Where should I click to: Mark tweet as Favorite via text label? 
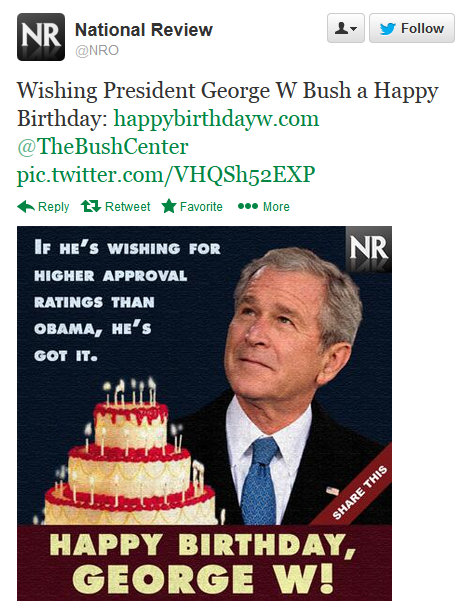[201, 207]
